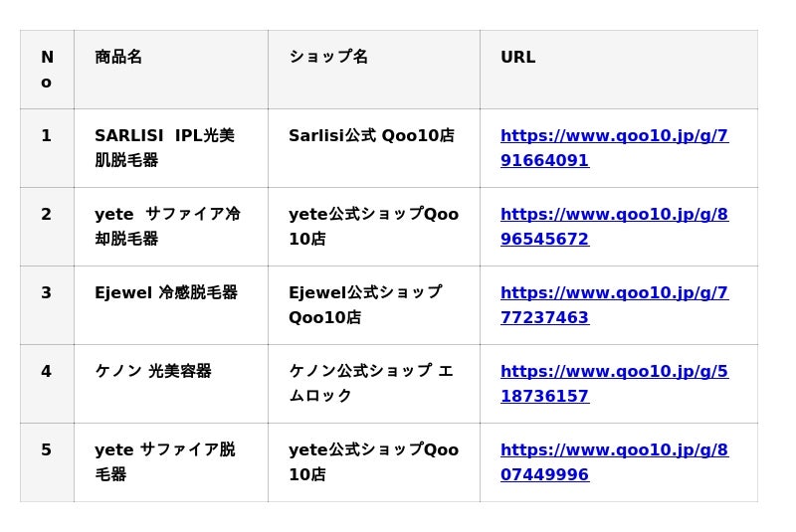
Task: Click the 商品名 column header
Action: [x=118, y=58]
